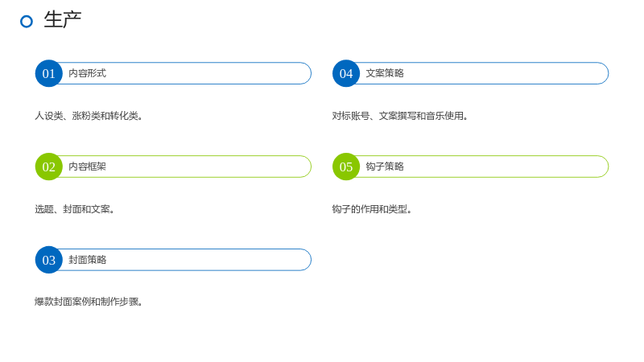The image size is (644, 362).
Task: Click the rounded right end of 钩子策略 bar
Action: (602, 167)
